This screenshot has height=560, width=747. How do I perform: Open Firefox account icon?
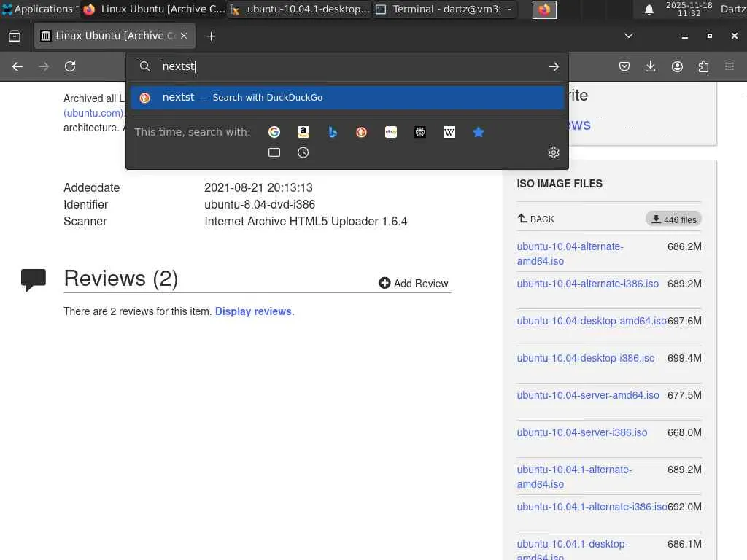pos(677,66)
